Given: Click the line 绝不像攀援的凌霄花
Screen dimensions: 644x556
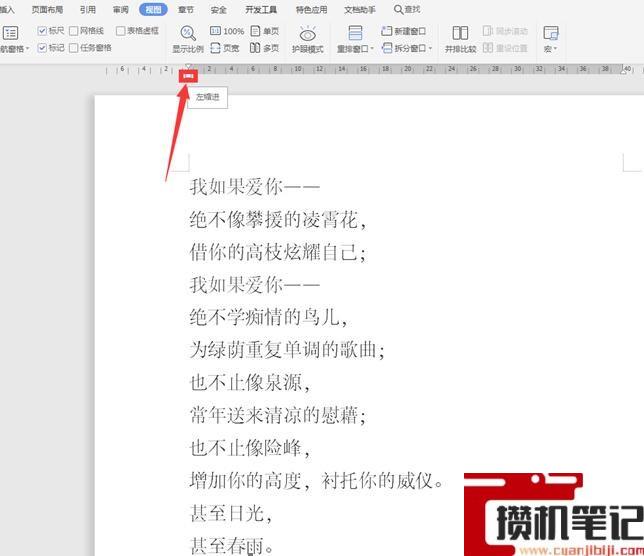Looking at the screenshot, I should click(x=278, y=220).
